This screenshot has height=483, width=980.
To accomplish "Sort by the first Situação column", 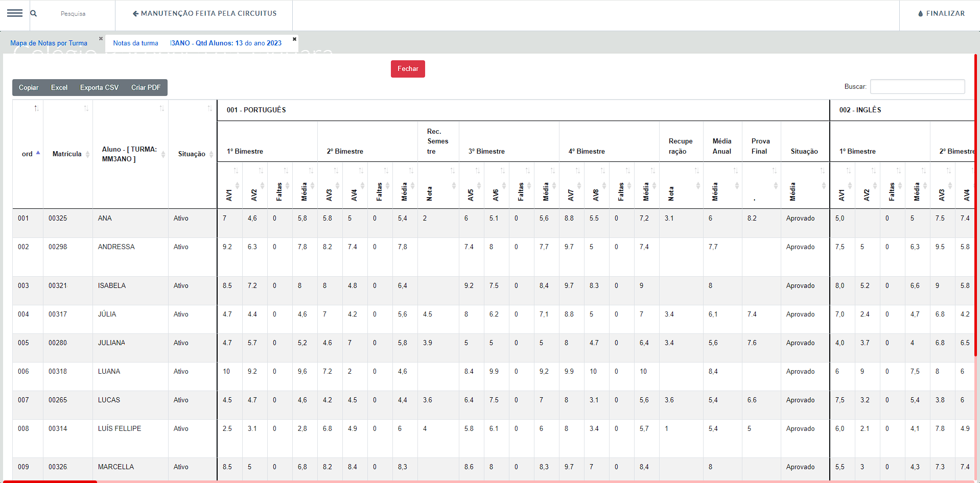I will 193,154.
